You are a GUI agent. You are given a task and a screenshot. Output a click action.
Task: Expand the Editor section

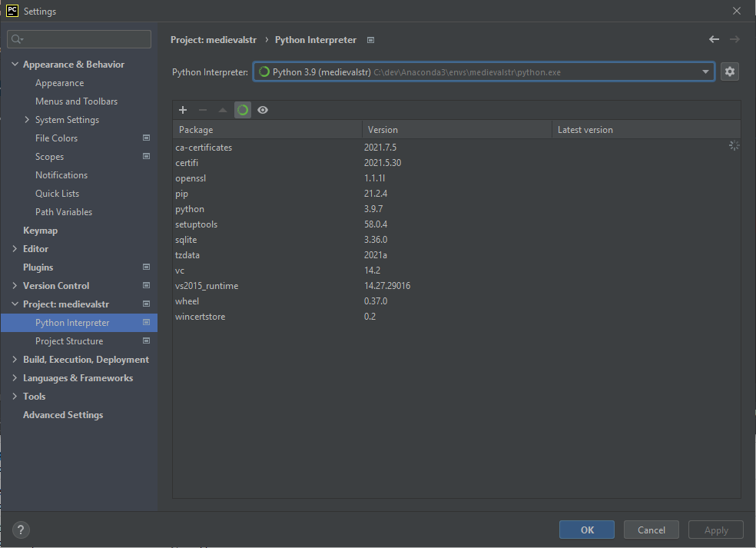[15, 248]
